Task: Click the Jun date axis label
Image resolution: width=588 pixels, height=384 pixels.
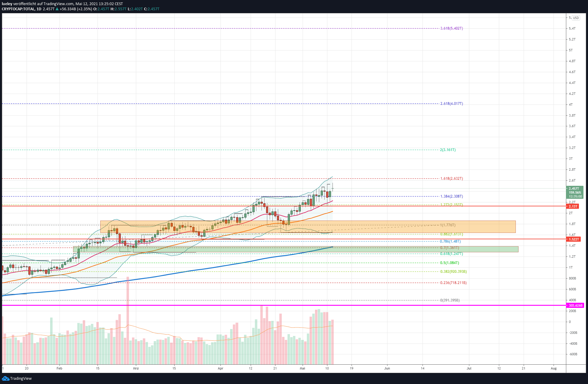Action: 387,368
